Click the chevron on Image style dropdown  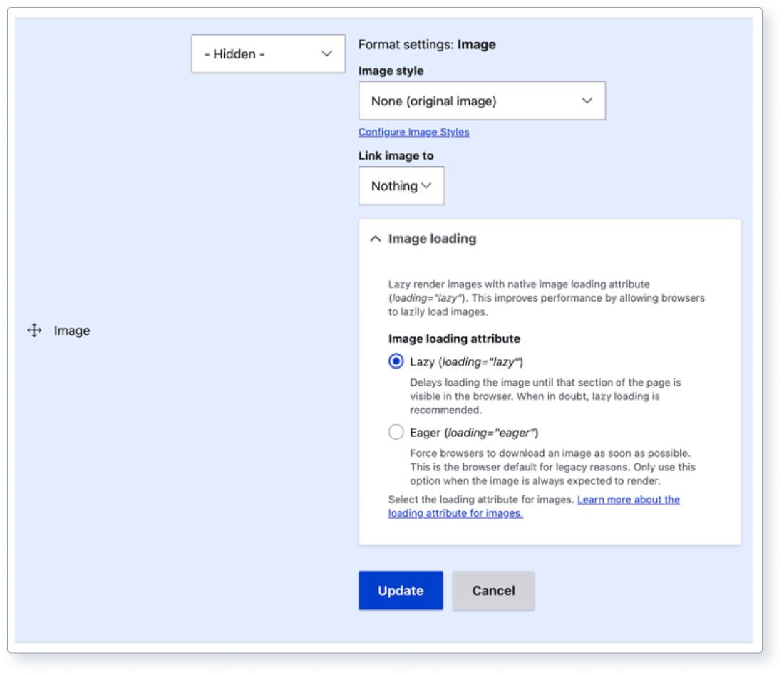587,101
